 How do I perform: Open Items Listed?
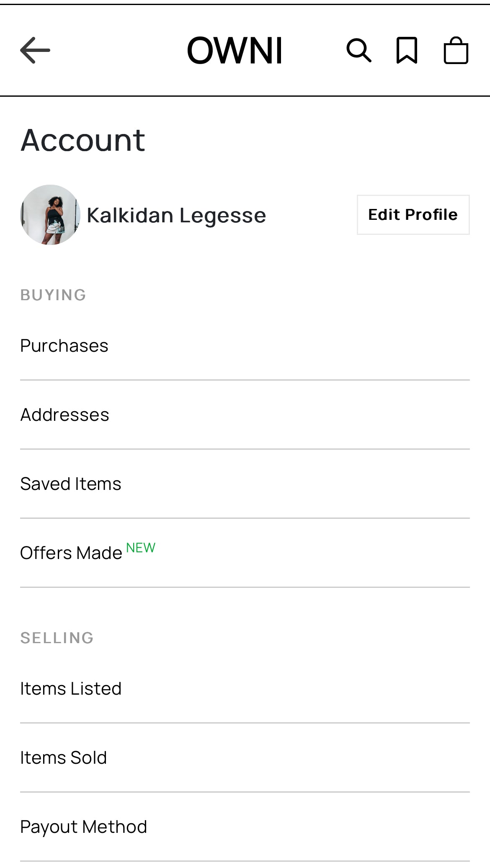pos(71,689)
